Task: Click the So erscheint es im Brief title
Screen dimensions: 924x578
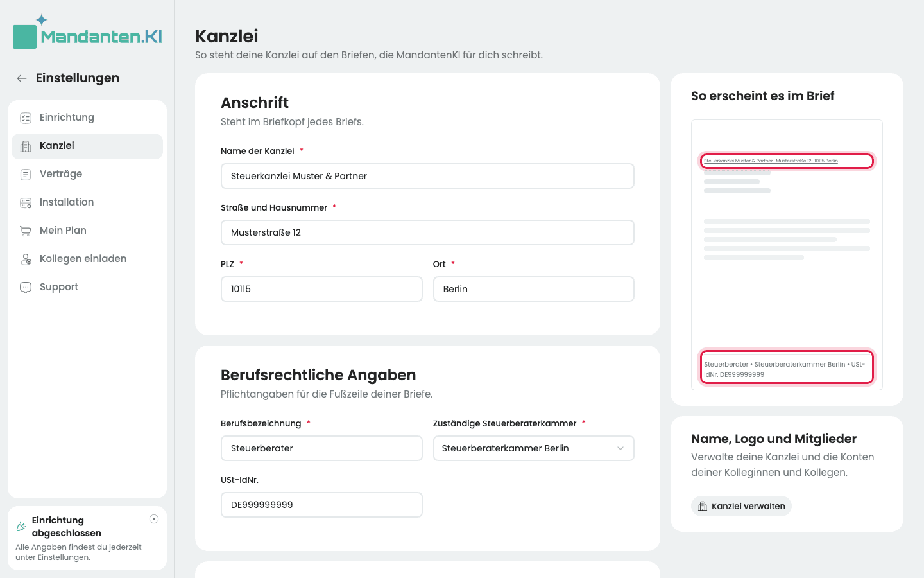Action: point(763,96)
